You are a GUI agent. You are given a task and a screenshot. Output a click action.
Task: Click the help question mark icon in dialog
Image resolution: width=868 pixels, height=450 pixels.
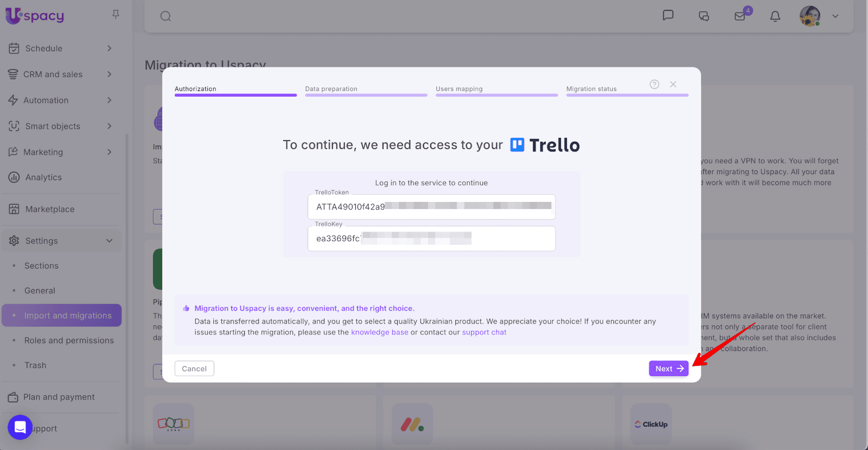(x=654, y=85)
